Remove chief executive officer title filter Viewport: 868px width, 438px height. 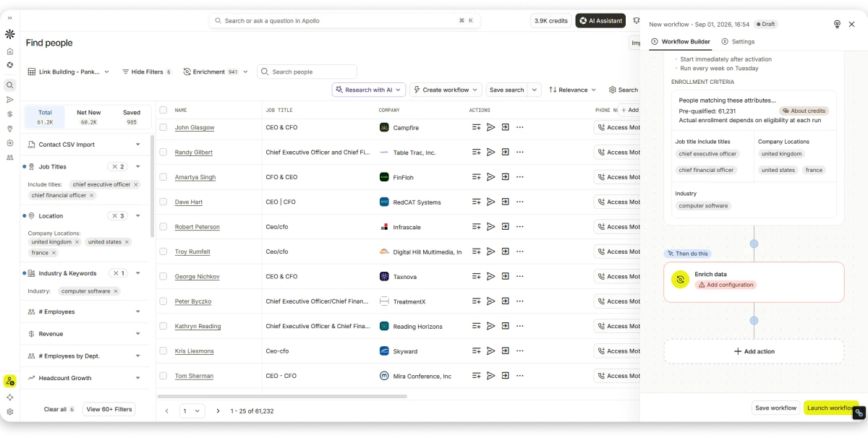click(x=135, y=184)
